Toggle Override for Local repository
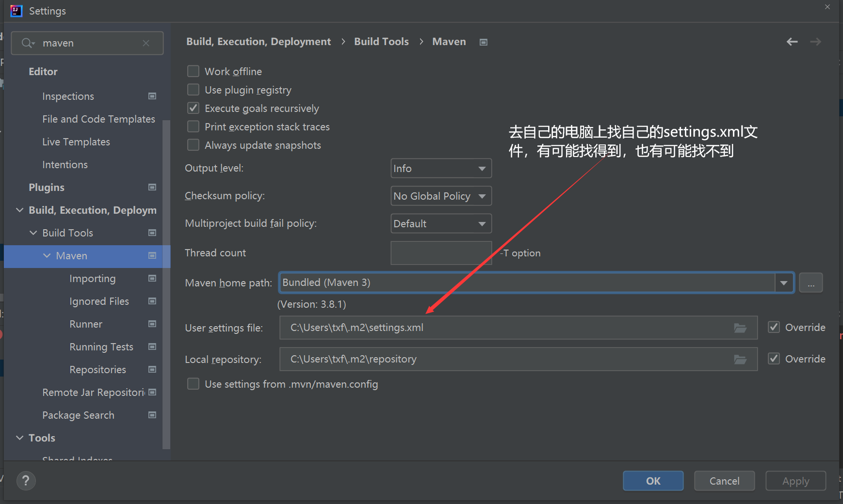The height and width of the screenshot is (504, 843). click(x=774, y=359)
